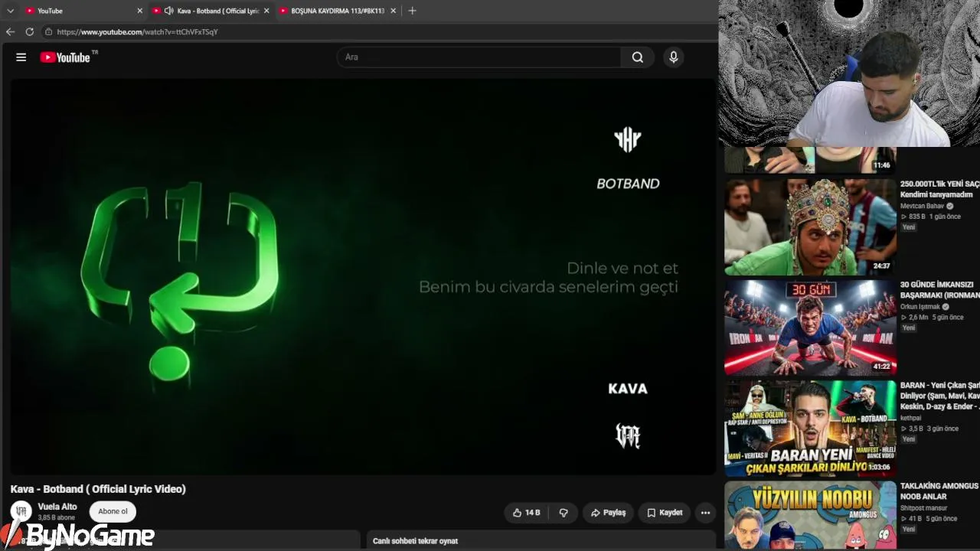Close the BOŞUNA KAYDIRMA tab
Image resolution: width=980 pixels, height=551 pixels.
(394, 11)
